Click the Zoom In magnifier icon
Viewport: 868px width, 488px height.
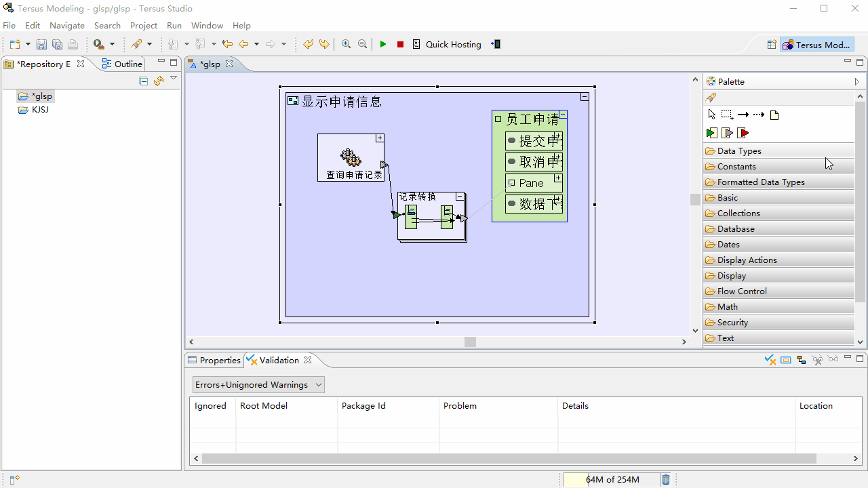tap(346, 45)
